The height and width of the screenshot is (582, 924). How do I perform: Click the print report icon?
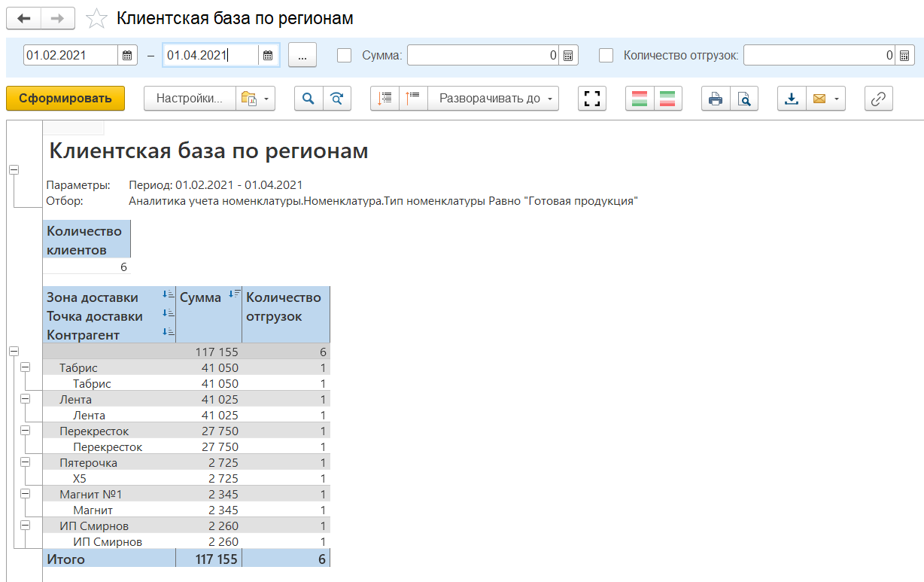click(715, 99)
